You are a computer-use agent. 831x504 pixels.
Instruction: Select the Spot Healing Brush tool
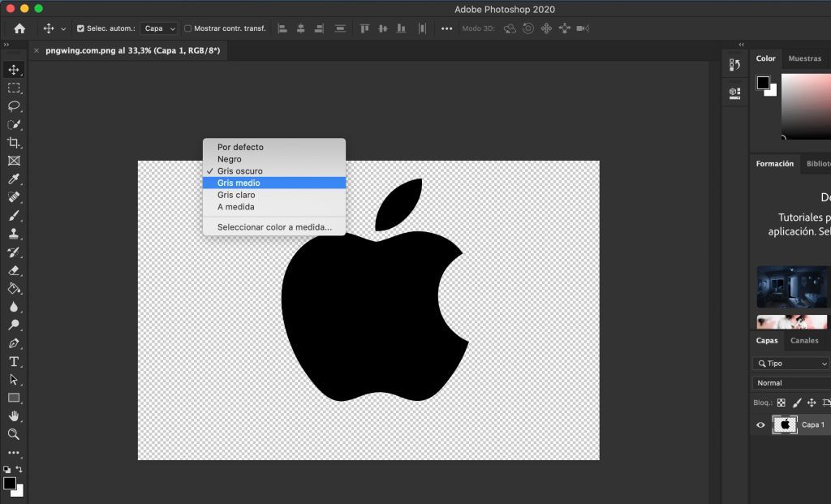[x=14, y=197]
